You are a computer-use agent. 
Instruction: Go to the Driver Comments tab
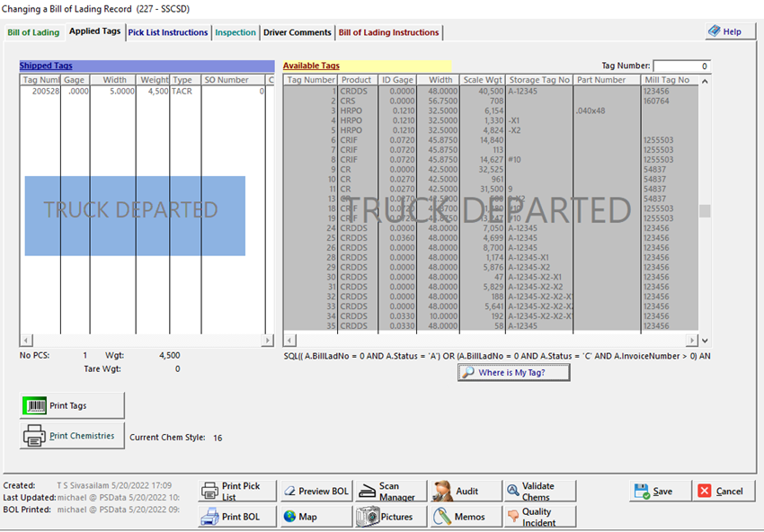tap(297, 32)
